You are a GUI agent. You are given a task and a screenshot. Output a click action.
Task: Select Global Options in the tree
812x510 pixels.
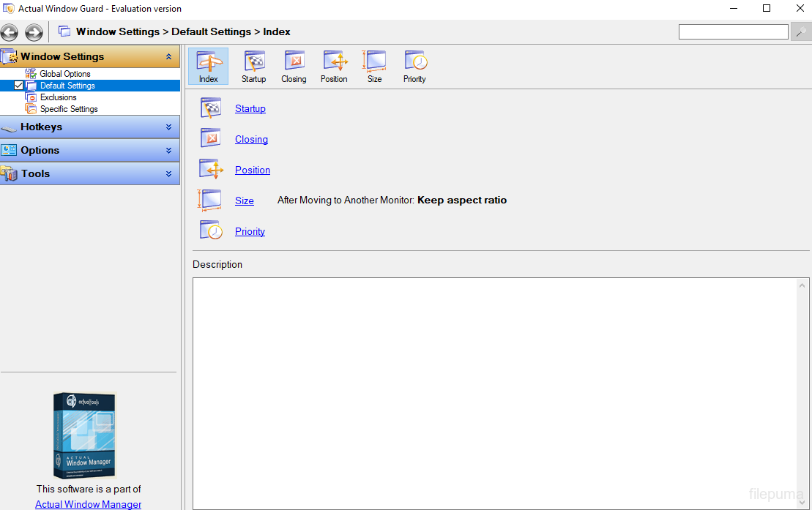(65, 74)
